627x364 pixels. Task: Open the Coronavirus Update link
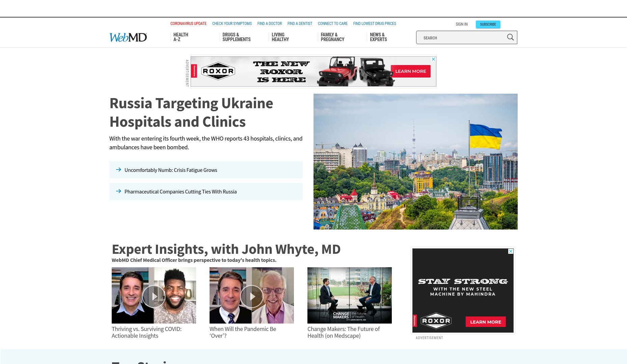point(188,24)
